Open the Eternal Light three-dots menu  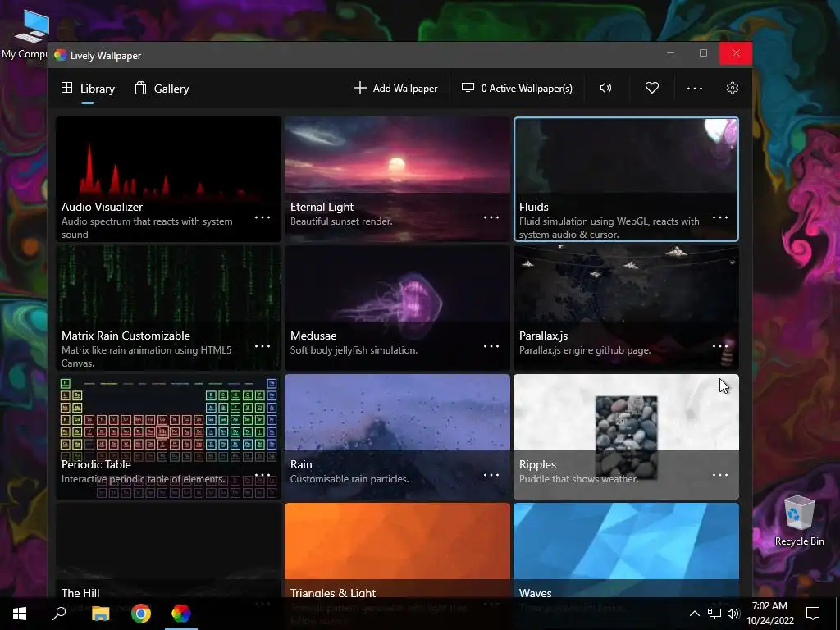(x=491, y=217)
